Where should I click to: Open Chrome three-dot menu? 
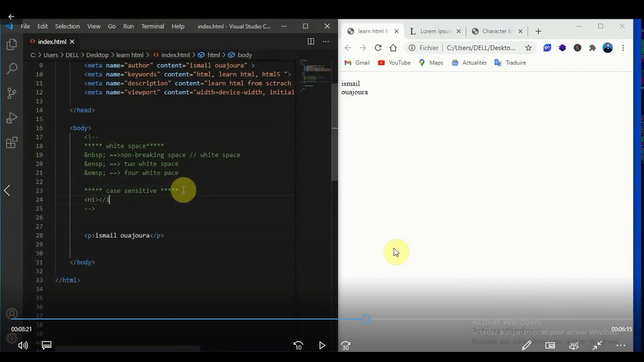point(623,48)
